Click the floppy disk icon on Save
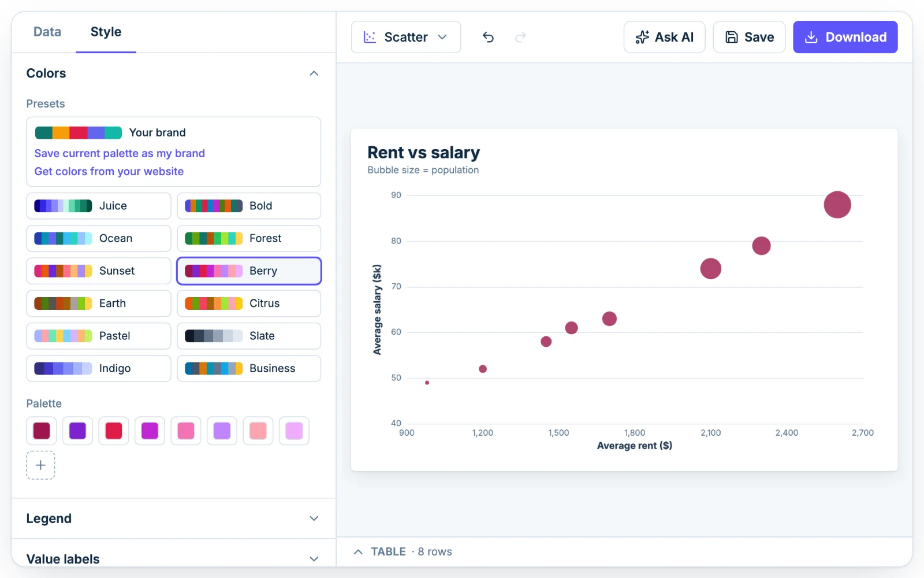The image size is (924, 578). coord(732,37)
